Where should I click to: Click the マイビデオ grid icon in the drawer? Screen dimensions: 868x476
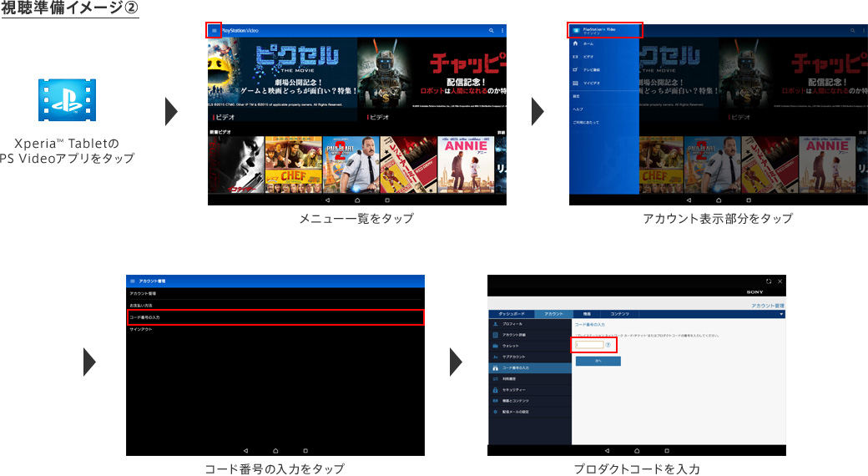tap(575, 84)
